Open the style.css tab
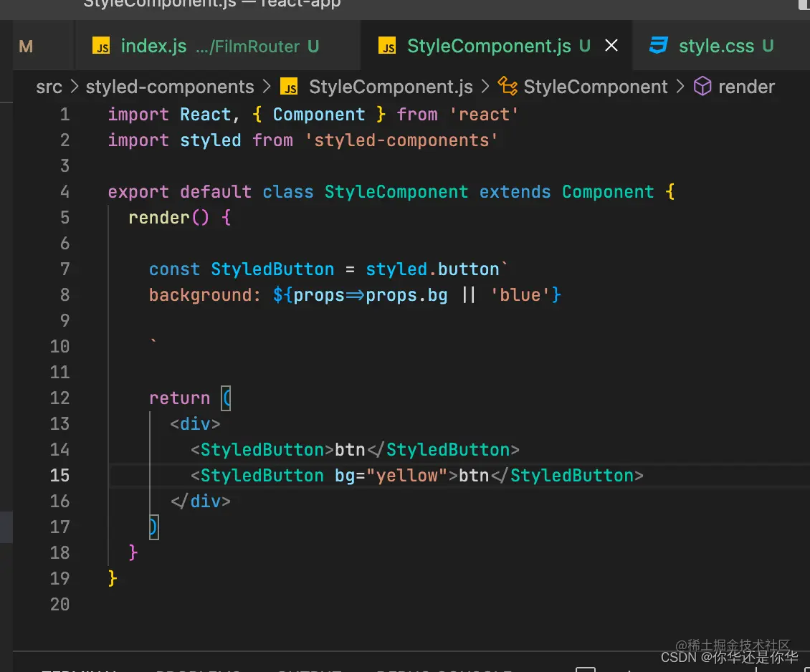The width and height of the screenshot is (810, 672). pos(721,46)
